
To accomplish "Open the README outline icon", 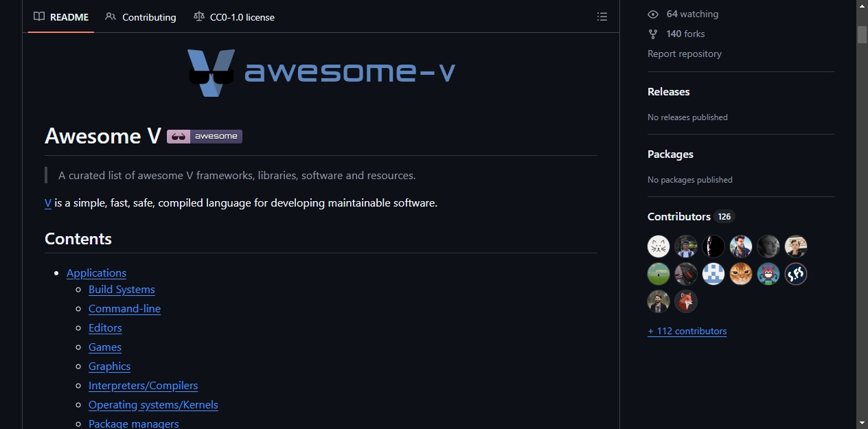I will click(x=602, y=17).
